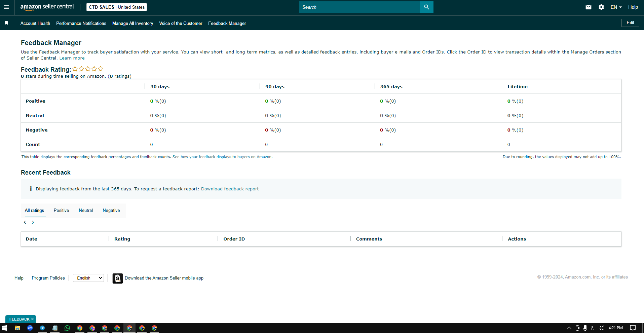Click the 30 days column header
644x333 pixels.
pos(160,86)
